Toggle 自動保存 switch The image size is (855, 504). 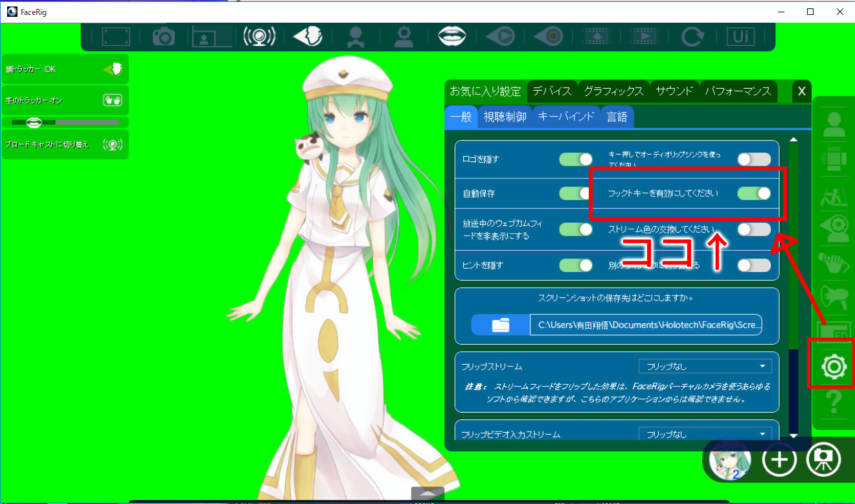[x=576, y=194]
